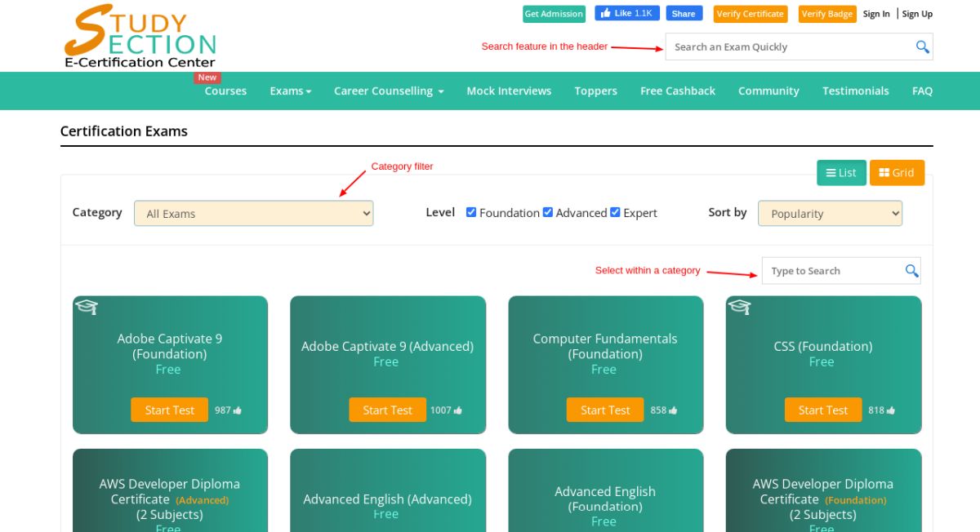Screen dimensions: 980x532
Task: Expand the Exams menu
Action: (291, 91)
